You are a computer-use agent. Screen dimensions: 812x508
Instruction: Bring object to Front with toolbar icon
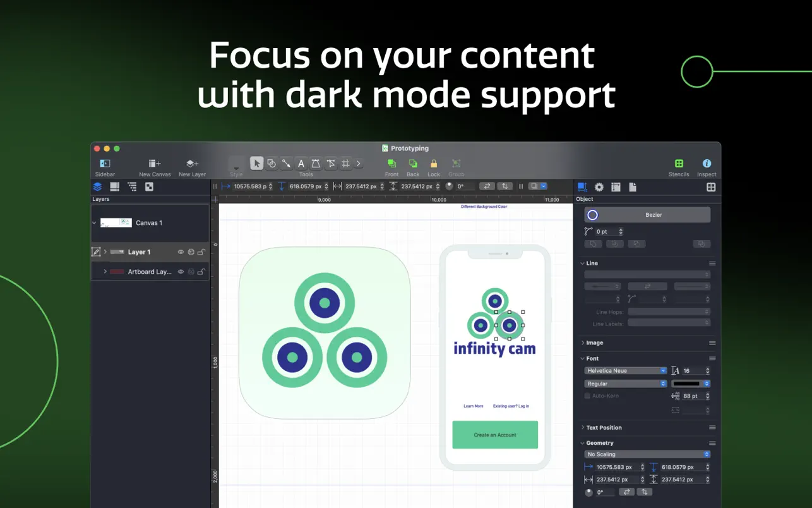coord(391,164)
